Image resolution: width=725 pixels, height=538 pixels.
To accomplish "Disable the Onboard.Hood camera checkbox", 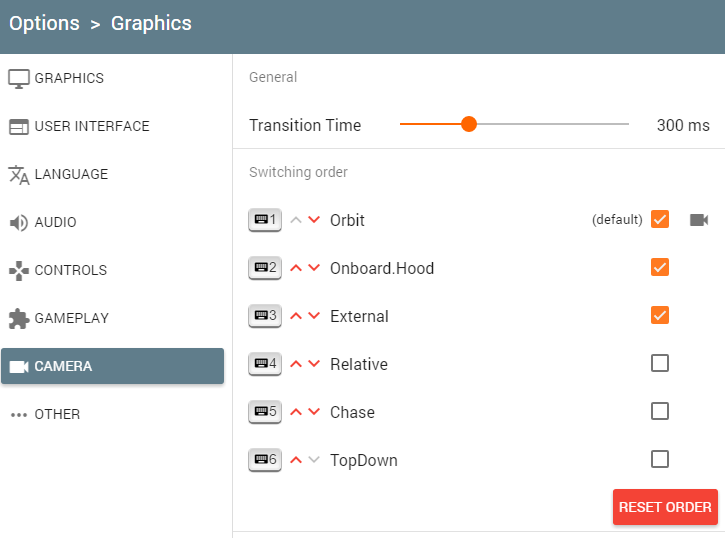I will pos(660,267).
